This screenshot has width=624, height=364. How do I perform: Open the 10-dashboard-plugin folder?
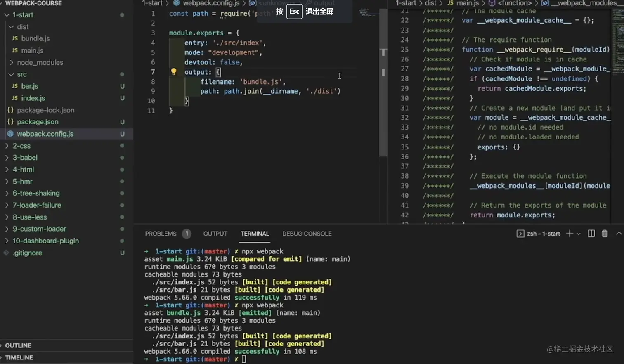click(x=46, y=241)
